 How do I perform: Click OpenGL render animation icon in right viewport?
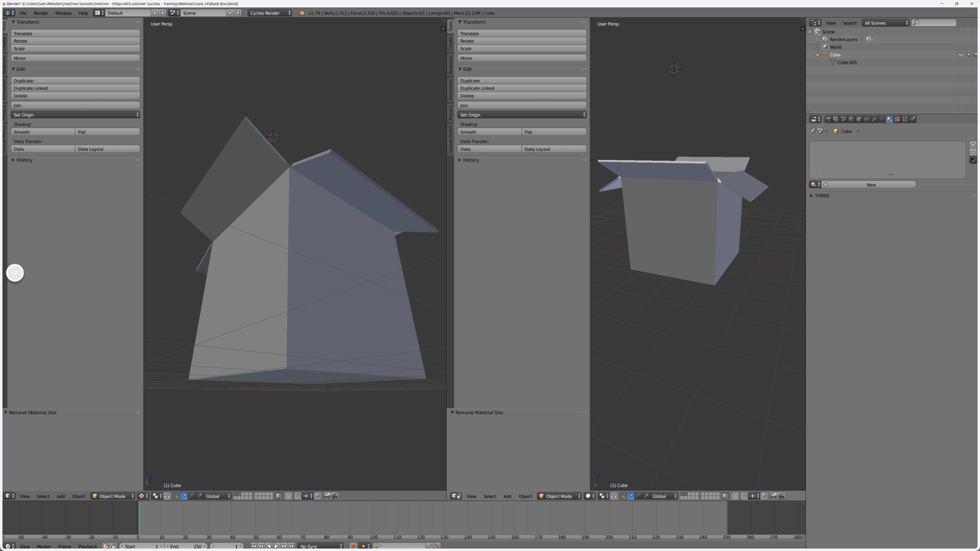(781, 495)
